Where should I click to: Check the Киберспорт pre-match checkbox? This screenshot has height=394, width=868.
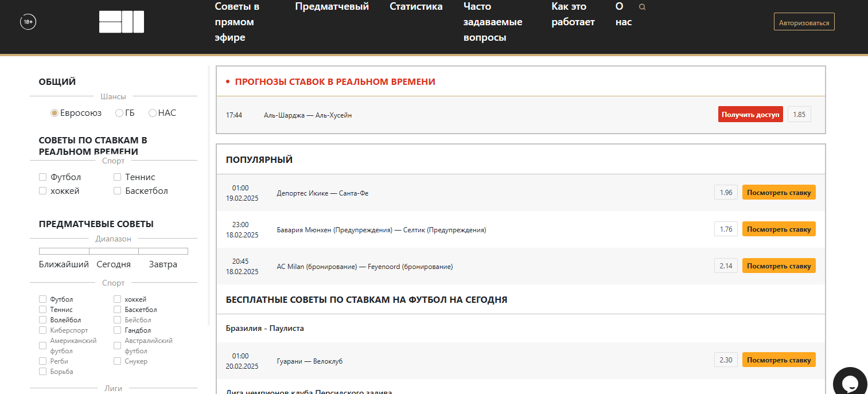43,330
